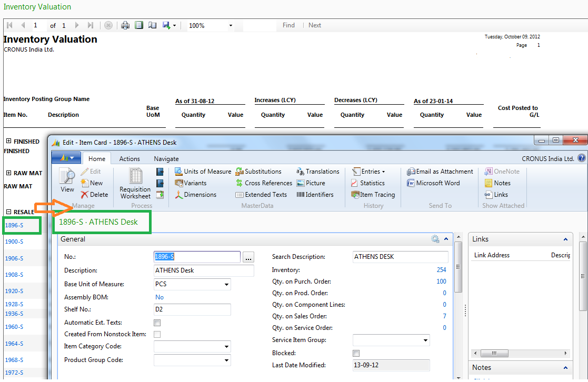
Task: Go to next report page
Action: tap(77, 25)
